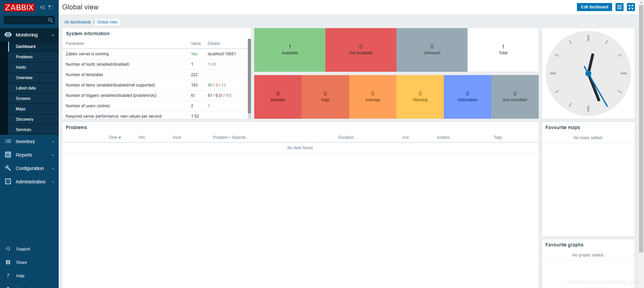Click red Not available hosts tile
The image size is (644, 288).
361,50
